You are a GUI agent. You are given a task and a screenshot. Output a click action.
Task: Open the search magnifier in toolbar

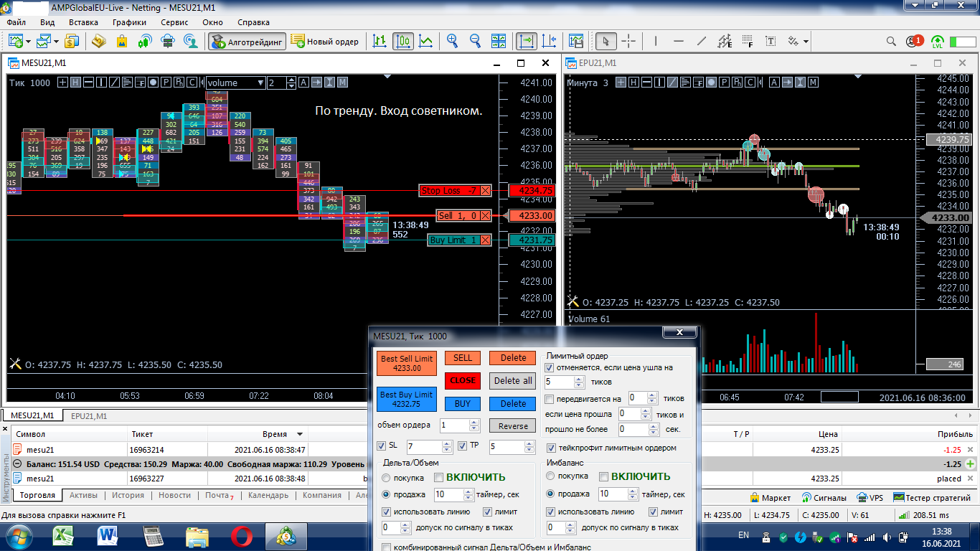point(891,41)
